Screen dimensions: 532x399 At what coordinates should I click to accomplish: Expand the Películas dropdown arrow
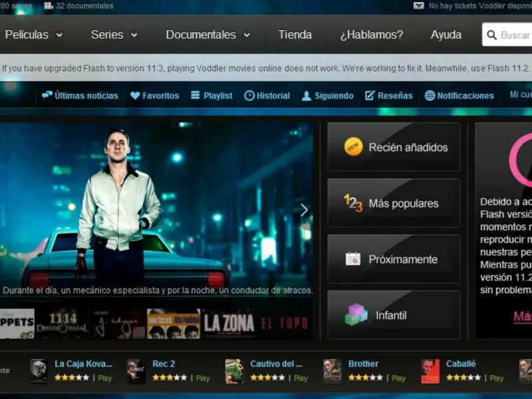pyautogui.click(x=59, y=35)
